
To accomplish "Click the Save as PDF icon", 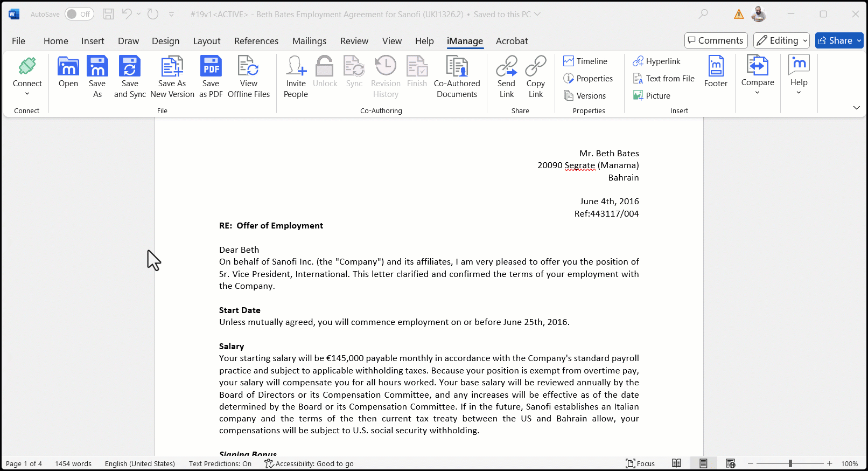I will pyautogui.click(x=211, y=67).
